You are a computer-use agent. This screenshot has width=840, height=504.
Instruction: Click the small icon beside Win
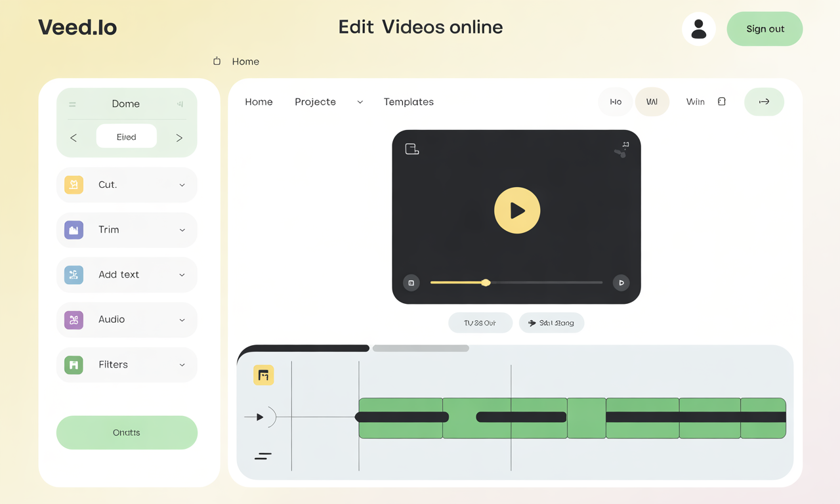[x=722, y=102]
